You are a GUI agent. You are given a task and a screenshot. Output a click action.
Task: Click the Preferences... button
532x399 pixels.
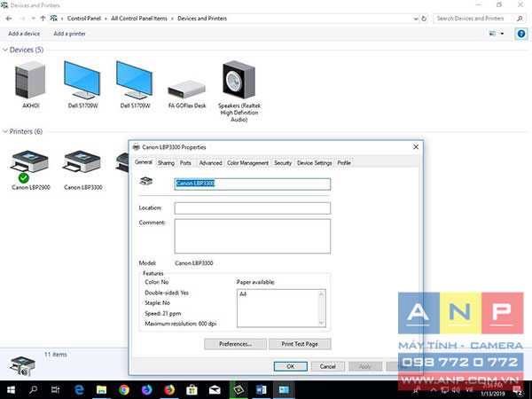[235, 344]
